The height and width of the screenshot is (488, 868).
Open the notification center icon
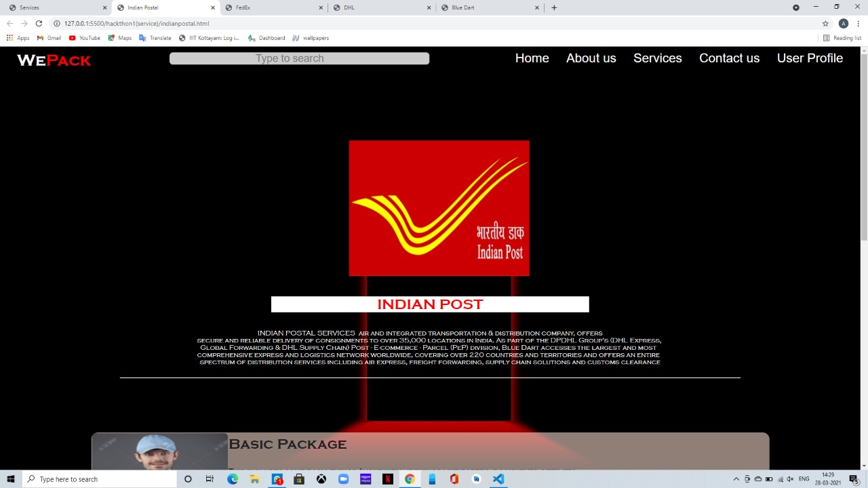click(854, 479)
